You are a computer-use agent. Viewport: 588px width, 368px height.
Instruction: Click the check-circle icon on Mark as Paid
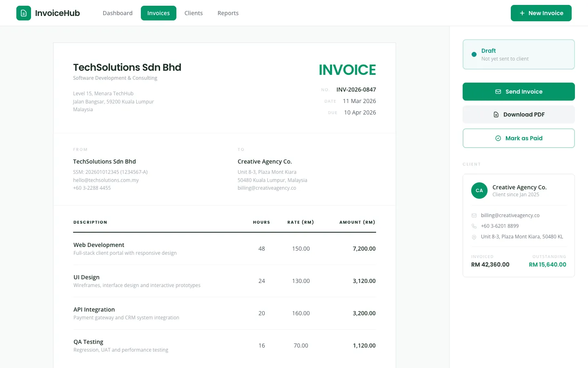[x=498, y=138]
